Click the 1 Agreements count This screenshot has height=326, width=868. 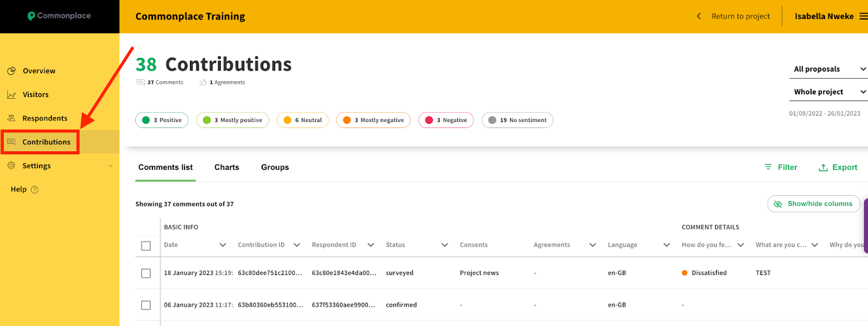coord(227,82)
